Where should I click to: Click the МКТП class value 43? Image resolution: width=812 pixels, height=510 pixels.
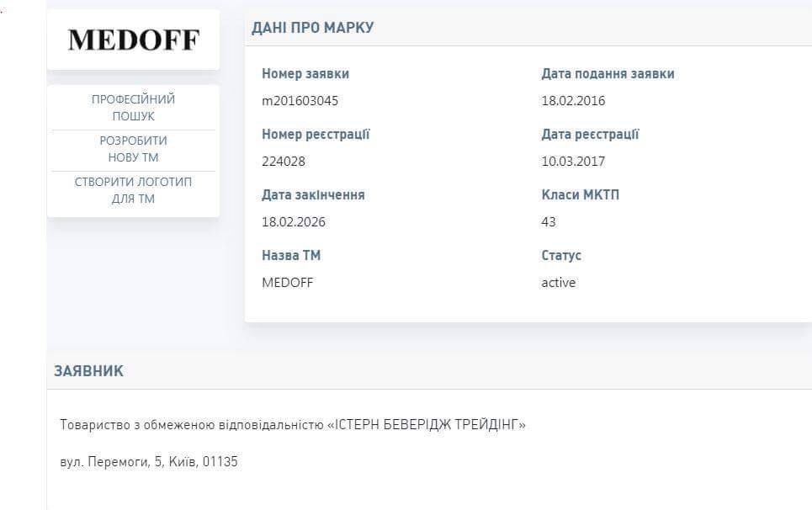(x=549, y=222)
